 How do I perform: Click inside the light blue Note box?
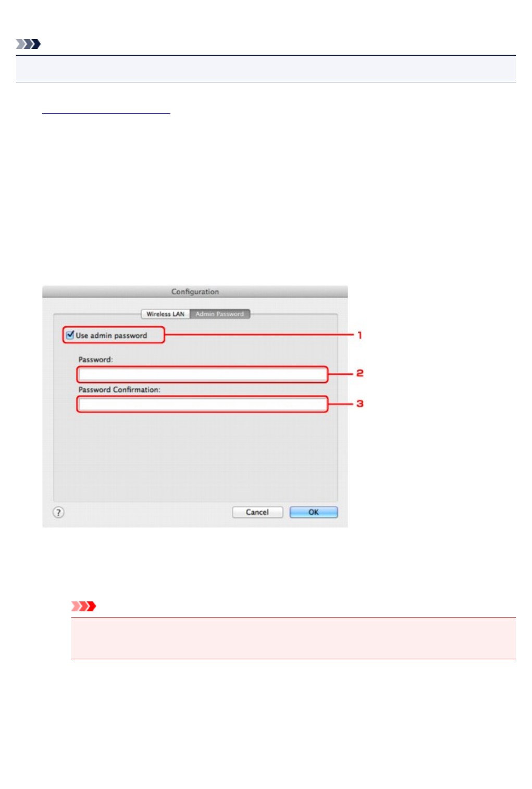[x=266, y=69]
